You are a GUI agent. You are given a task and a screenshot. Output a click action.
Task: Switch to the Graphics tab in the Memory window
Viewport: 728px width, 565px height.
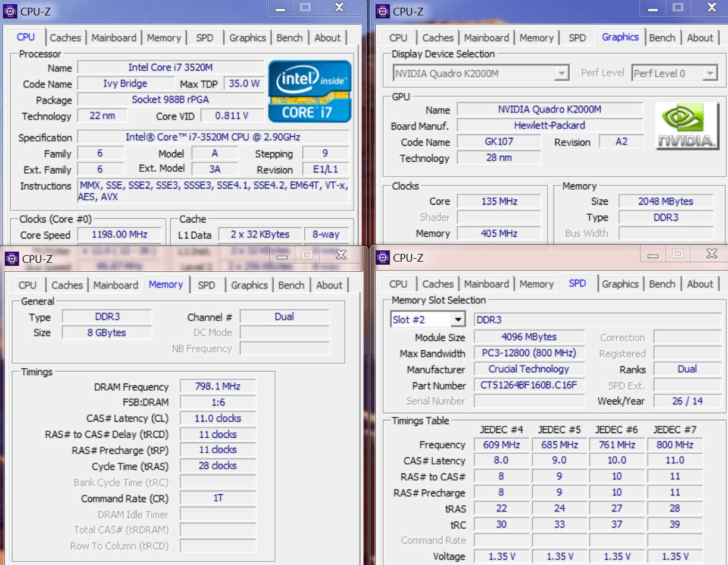pyautogui.click(x=249, y=285)
